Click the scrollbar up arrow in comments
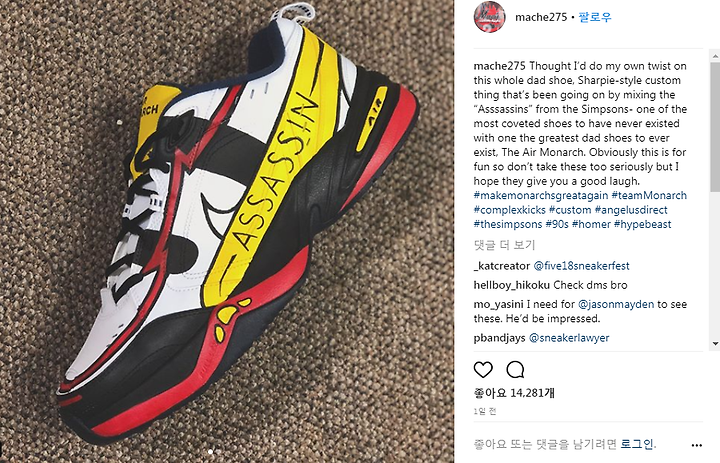This screenshot has height=463, width=720. pyautogui.click(x=715, y=56)
